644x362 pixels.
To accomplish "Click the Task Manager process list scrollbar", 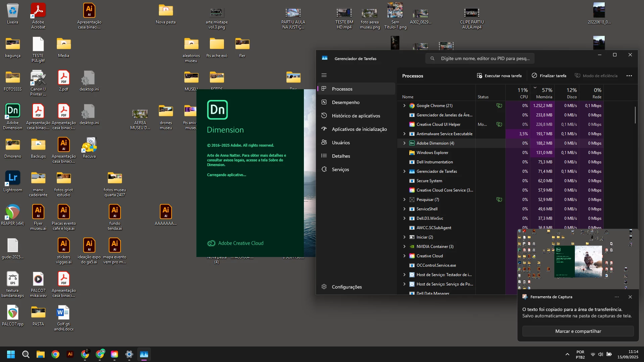I will tap(635, 115).
